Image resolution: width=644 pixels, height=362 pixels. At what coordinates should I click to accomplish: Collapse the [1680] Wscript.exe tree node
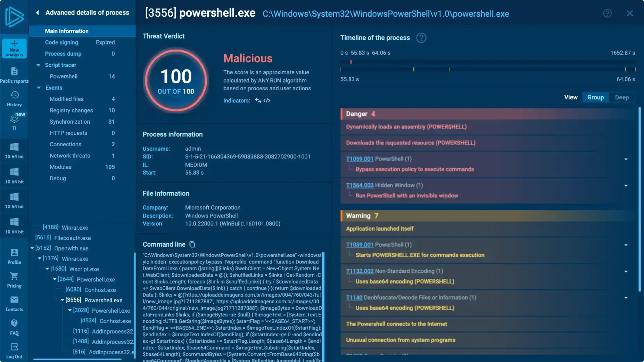click(x=47, y=269)
